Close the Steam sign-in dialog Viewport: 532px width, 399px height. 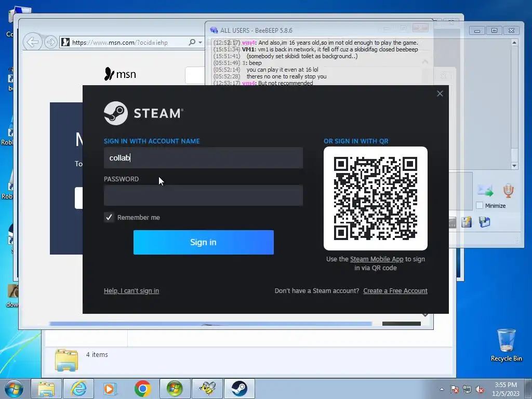point(440,94)
